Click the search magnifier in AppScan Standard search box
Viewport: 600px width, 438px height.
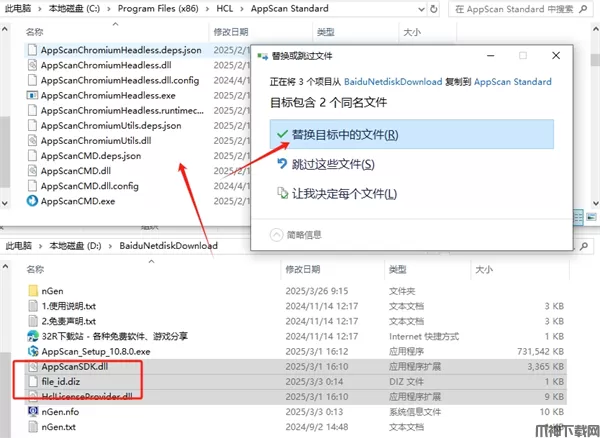coord(583,9)
